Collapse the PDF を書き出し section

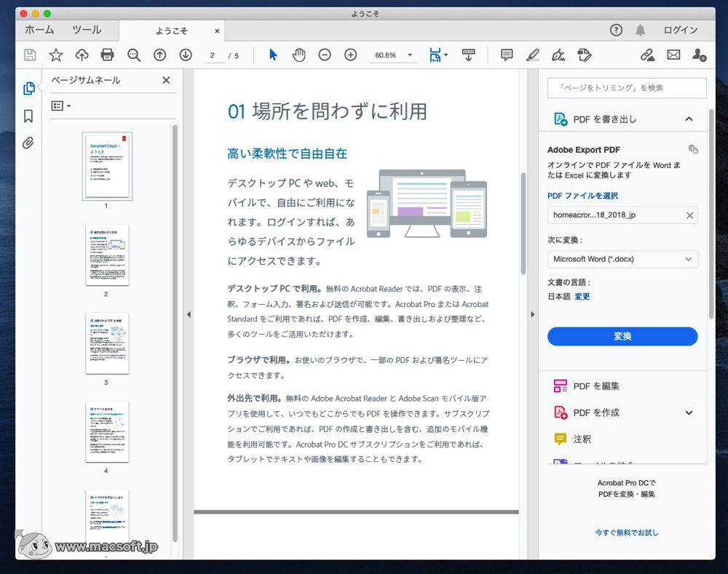[x=689, y=119]
